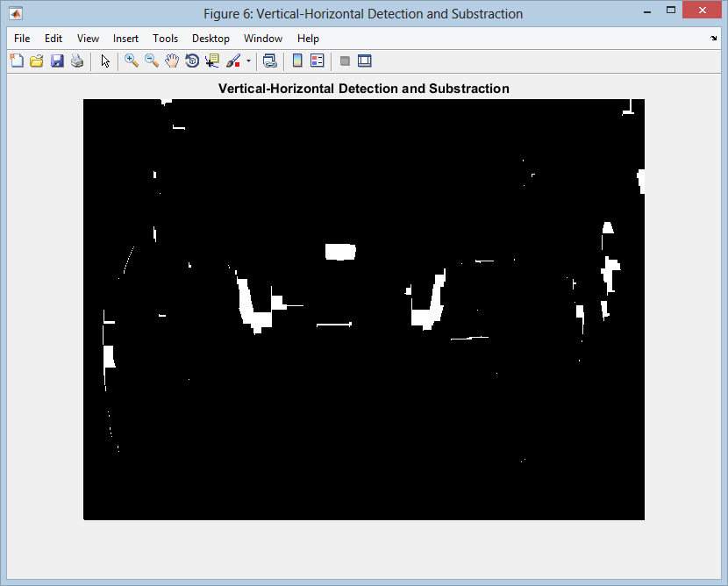Toggle the Brush/Select Data tool
This screenshot has width=728, height=586.
[233, 61]
